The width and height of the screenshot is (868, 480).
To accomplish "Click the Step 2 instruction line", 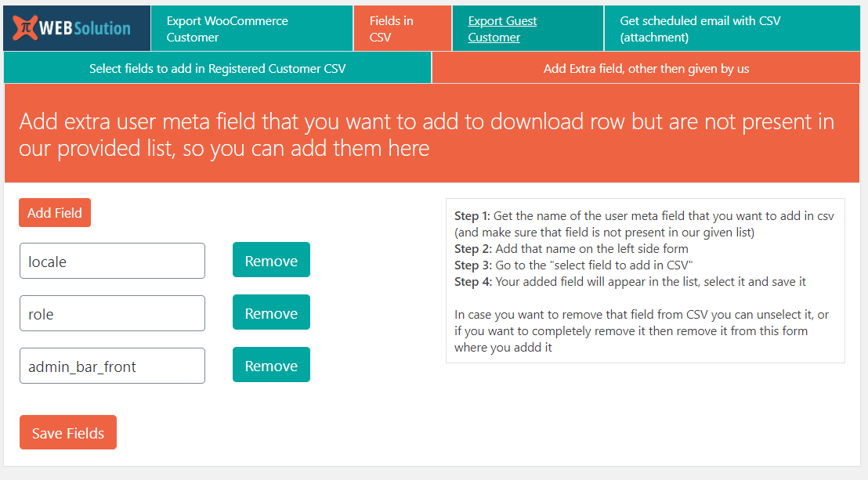I will pyautogui.click(x=571, y=249).
